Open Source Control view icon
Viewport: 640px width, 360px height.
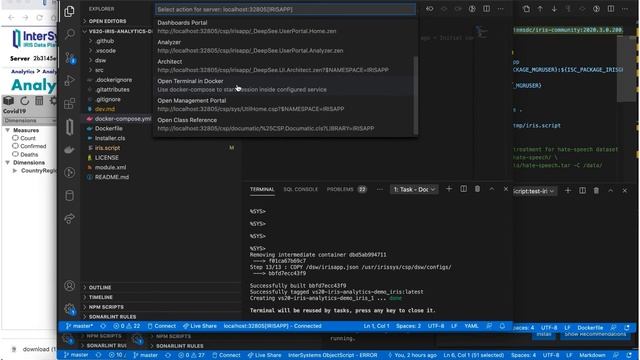click(x=69, y=58)
